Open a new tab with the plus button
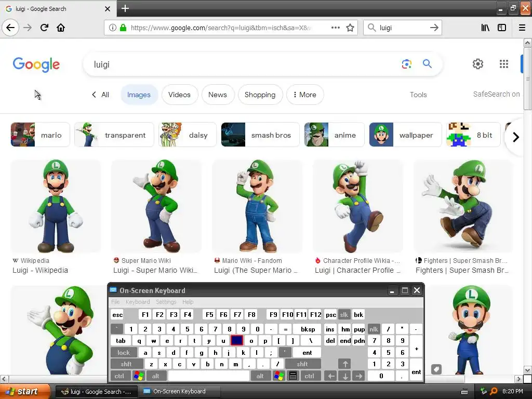This screenshot has height=399, width=532. (125, 8)
